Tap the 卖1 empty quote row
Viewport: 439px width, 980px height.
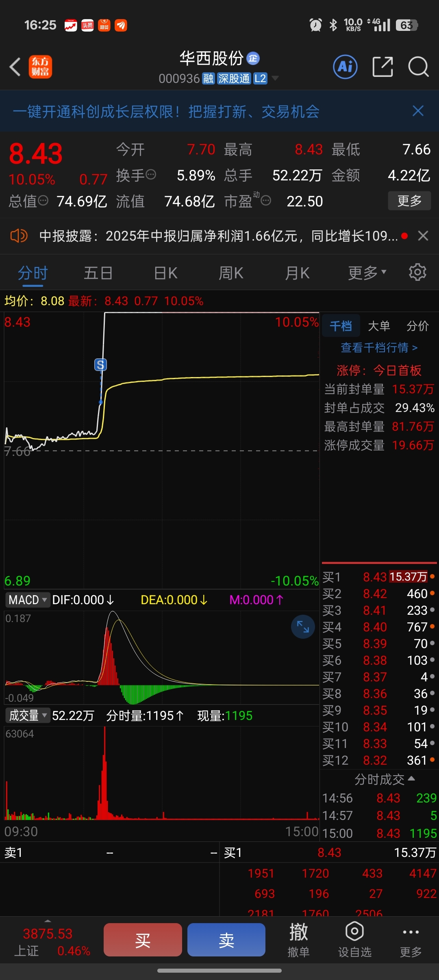(111, 852)
